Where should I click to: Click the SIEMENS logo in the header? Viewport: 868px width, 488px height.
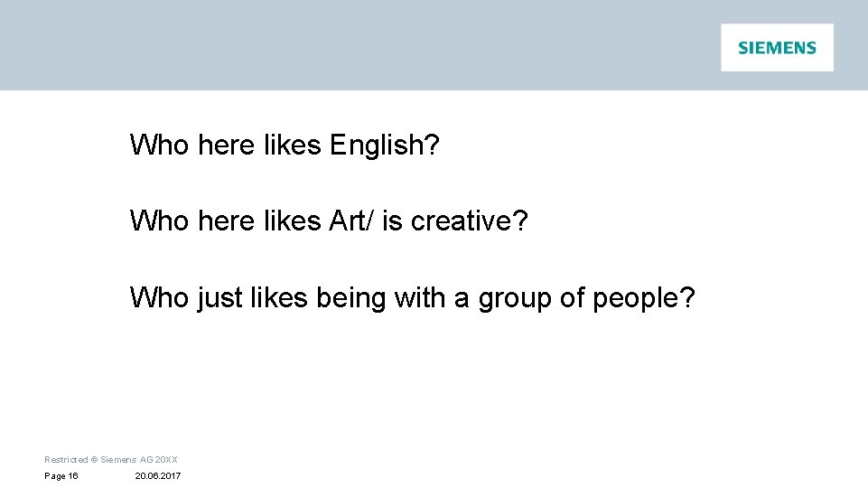pos(777,48)
